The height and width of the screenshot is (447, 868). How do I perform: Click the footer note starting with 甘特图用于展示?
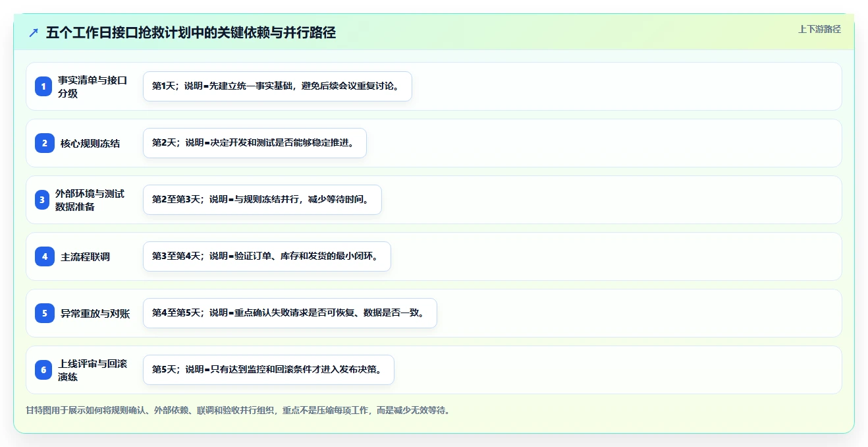coord(238,410)
